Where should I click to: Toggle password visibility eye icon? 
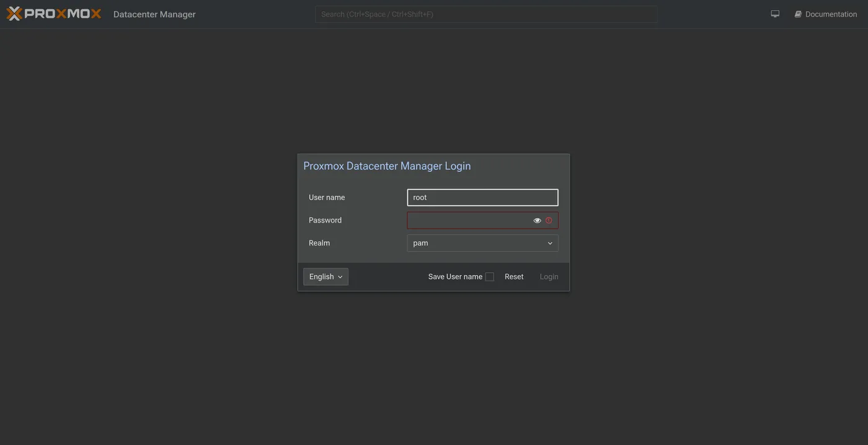[x=537, y=221]
